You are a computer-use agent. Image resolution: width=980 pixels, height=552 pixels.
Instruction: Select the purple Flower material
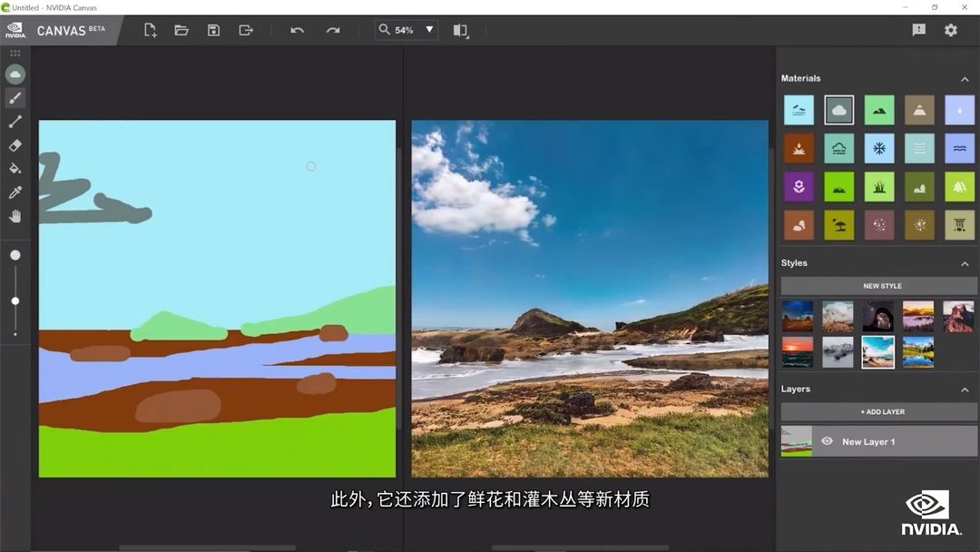(x=799, y=187)
